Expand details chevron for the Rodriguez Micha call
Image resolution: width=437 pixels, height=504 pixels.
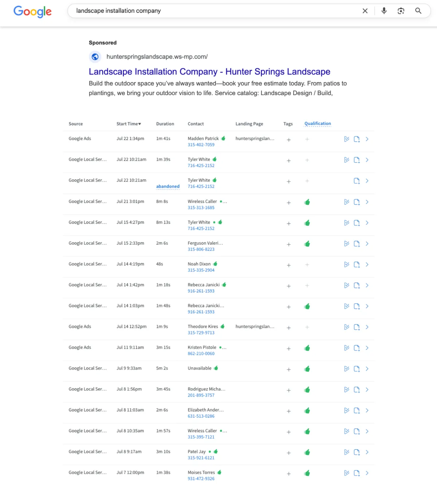[x=367, y=390]
